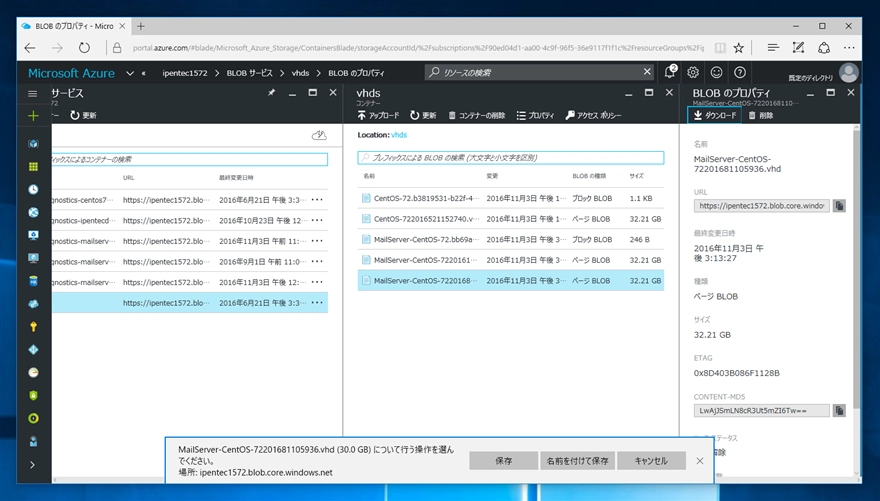Select the MailServer-CentOS-7220161 blob row
Viewport: 880px width, 501px height.
pos(511,260)
